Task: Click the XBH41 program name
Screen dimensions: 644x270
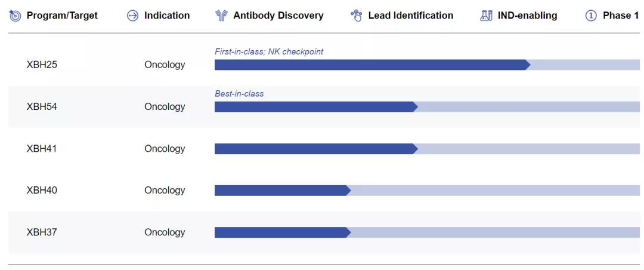Action: tap(42, 148)
